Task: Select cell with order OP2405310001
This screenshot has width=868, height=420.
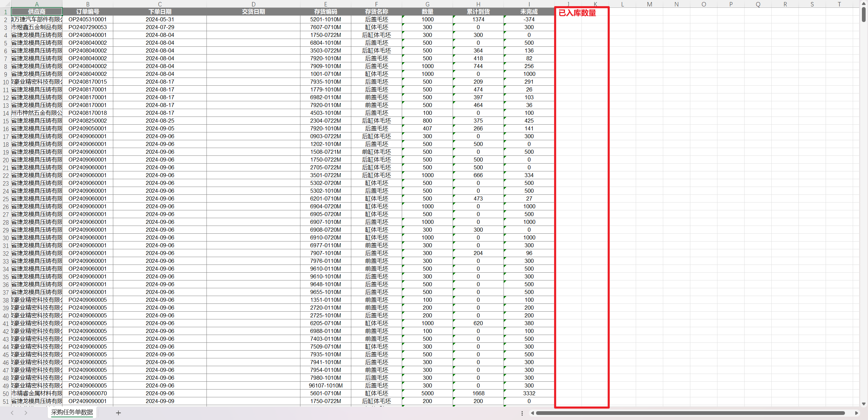Action: (x=87, y=19)
